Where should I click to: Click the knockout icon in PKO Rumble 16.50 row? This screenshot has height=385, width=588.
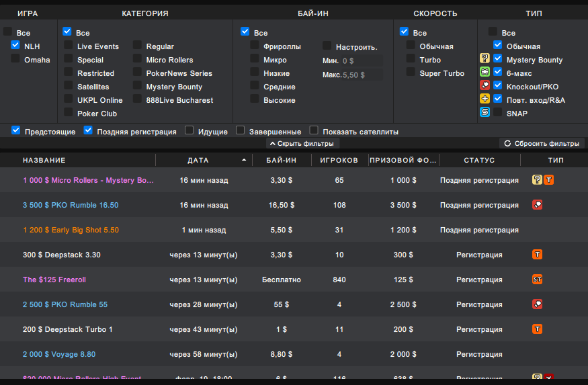(538, 205)
